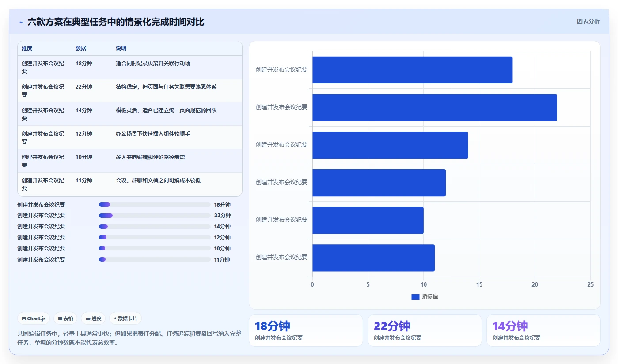Open the blue 18分钟 data card
Screen dimensions: 618x364
coord(306,330)
